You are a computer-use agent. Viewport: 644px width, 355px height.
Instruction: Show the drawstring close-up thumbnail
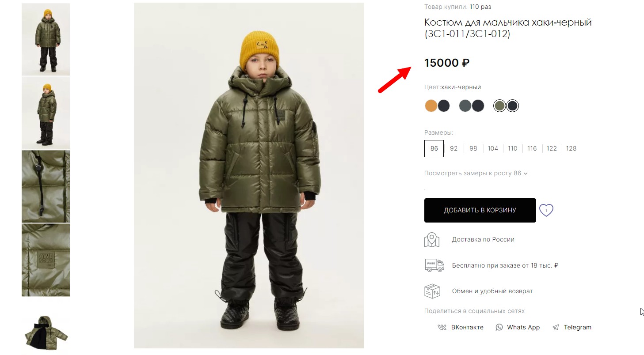(x=46, y=186)
